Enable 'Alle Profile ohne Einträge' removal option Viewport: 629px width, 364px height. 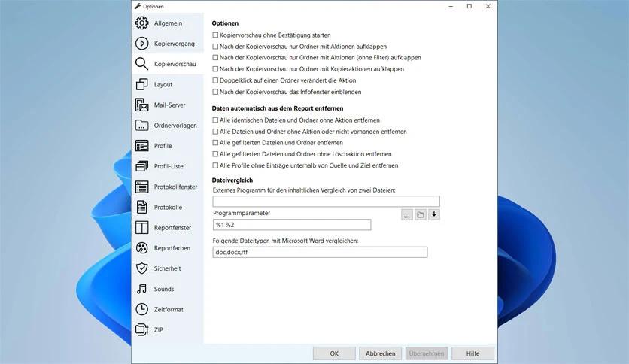point(215,165)
